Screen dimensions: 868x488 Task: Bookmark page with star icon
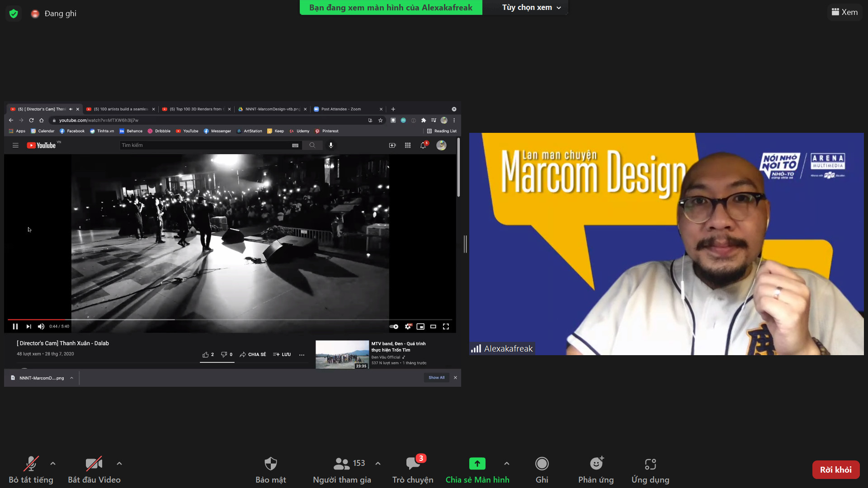(x=381, y=120)
